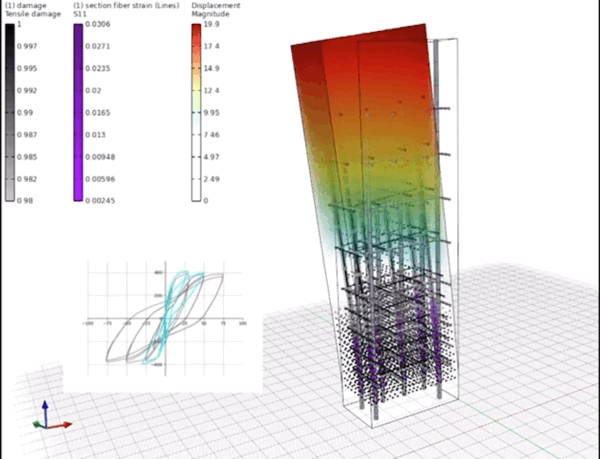
Task: Click the 2.49 displacement tick label
Action: (212, 179)
